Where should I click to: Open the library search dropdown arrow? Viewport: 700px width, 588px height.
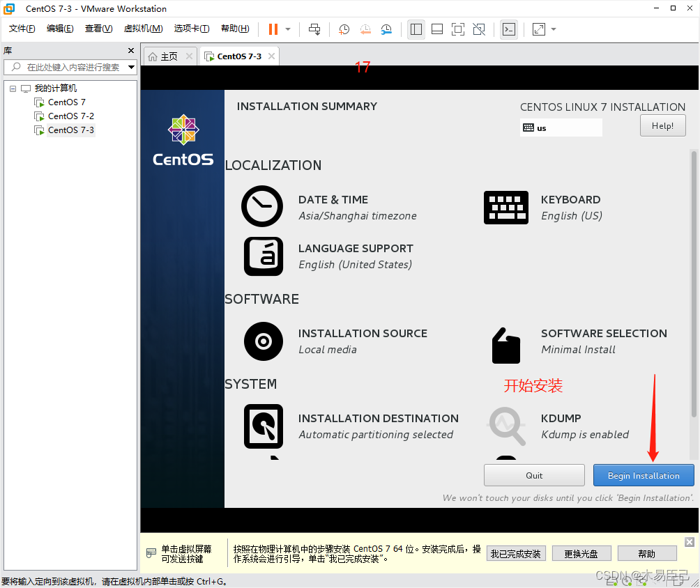pos(131,68)
